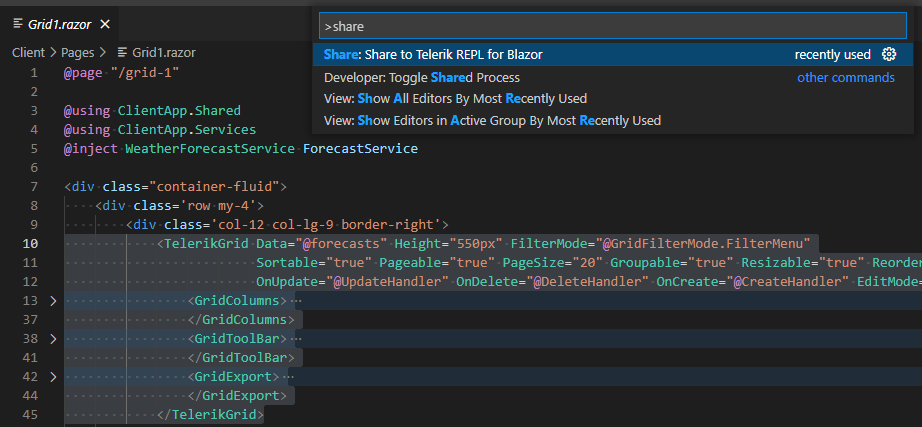Expand folded GridToolBar region at line 38
This screenshot has width=922, height=427.
pos(53,339)
